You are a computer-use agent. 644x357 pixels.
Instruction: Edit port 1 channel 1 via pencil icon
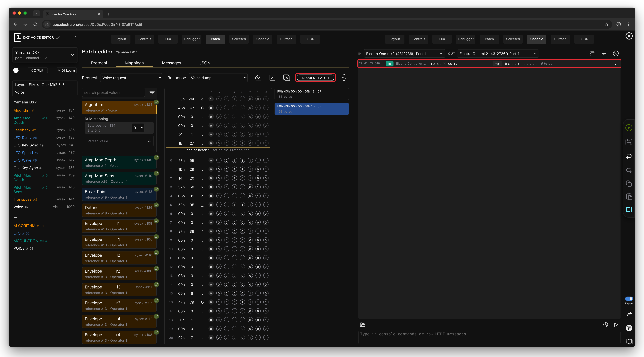(x=46, y=58)
